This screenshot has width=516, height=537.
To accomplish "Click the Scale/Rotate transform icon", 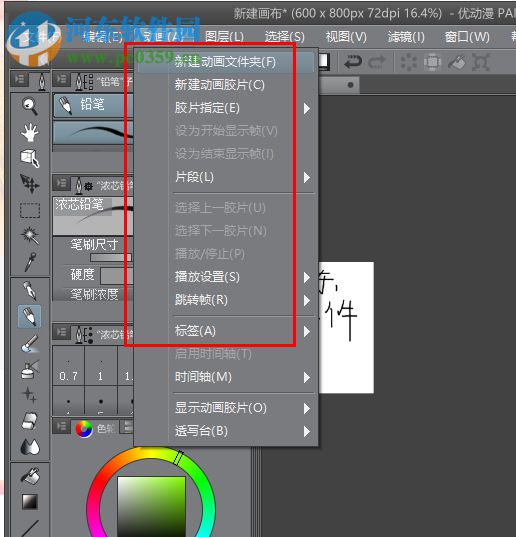I will [480, 62].
